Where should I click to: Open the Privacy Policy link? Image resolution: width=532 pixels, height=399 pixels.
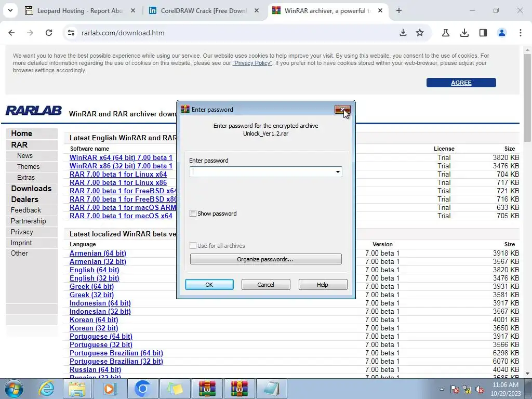point(252,63)
